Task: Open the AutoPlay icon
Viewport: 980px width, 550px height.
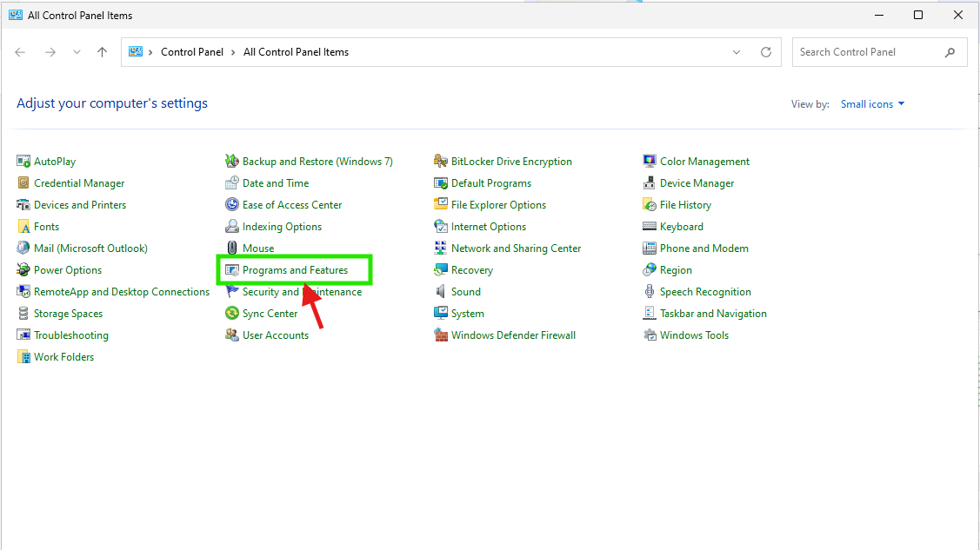Action: [x=23, y=162]
